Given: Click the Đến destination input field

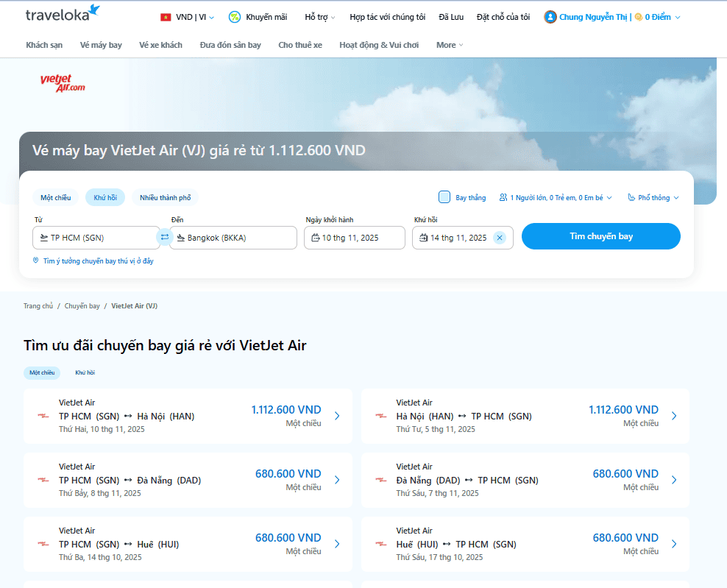Looking at the screenshot, I should tap(234, 238).
